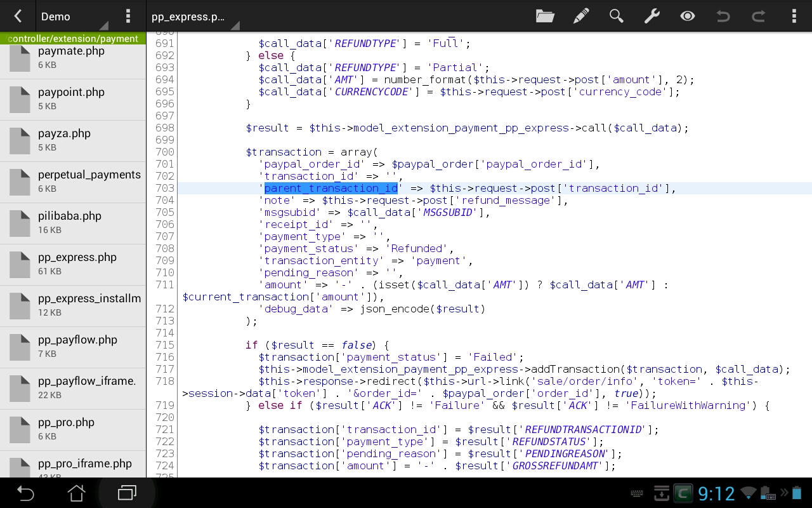
Task: Tap line number 715
Action: coord(164,345)
